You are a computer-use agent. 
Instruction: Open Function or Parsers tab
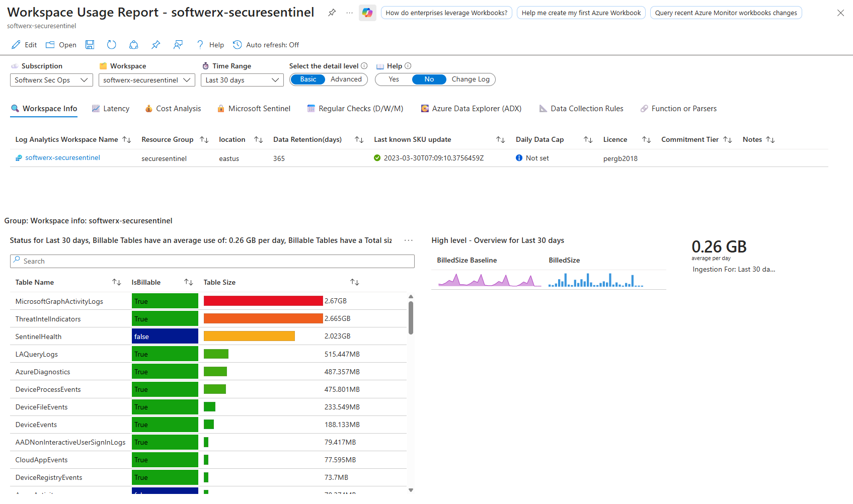(x=678, y=109)
